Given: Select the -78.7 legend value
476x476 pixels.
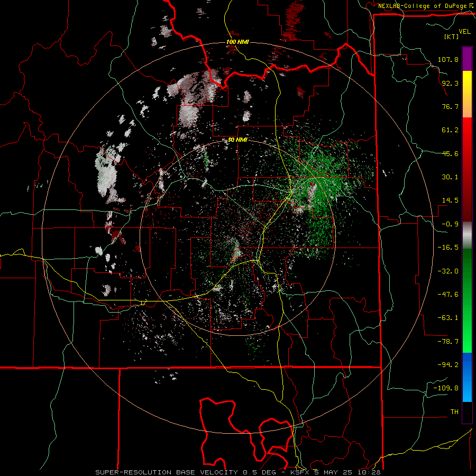Looking at the screenshot, I should 448,342.
